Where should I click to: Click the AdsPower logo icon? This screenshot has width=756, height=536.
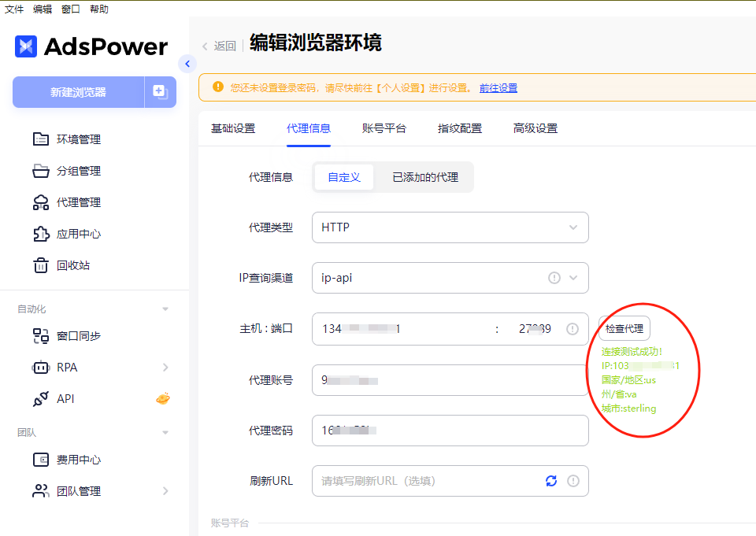26,46
